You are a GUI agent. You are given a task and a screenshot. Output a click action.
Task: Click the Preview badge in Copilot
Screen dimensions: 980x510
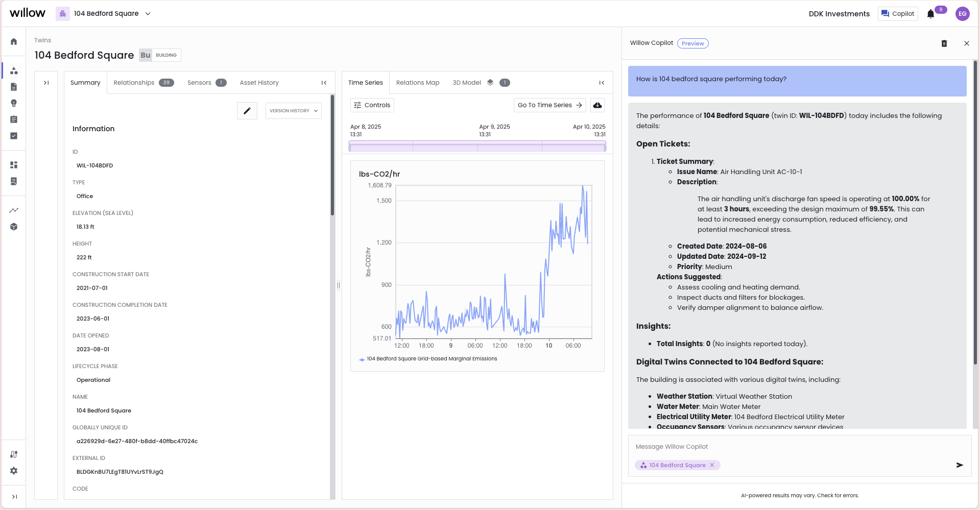pos(693,43)
